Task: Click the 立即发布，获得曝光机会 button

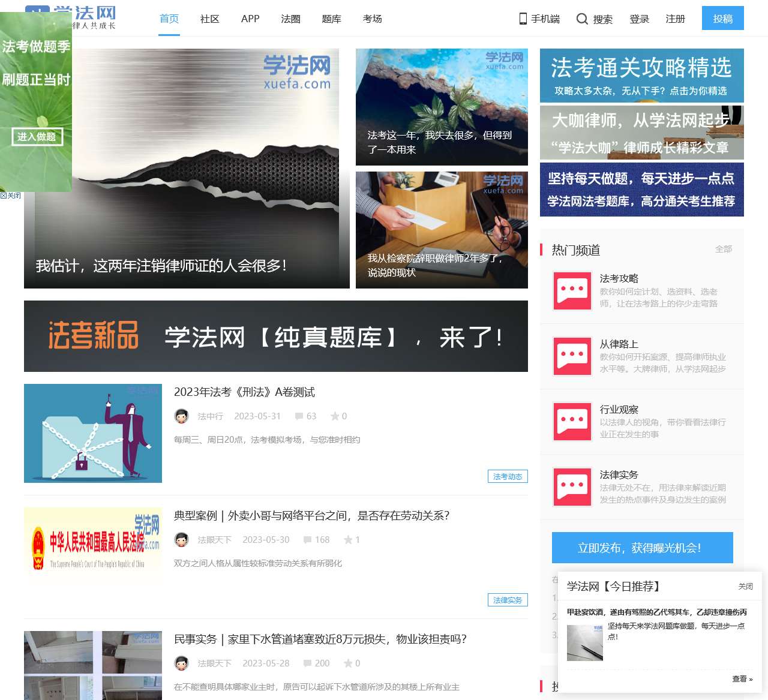Action: point(641,547)
